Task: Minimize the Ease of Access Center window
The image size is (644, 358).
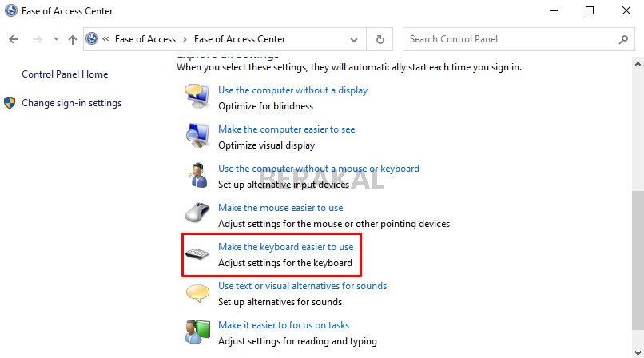Action: [554, 10]
